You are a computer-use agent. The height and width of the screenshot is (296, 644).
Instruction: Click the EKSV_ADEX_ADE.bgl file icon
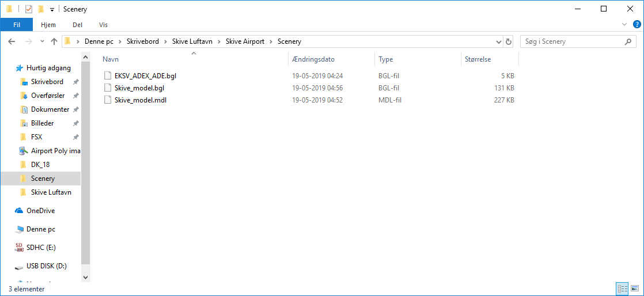tap(108, 76)
